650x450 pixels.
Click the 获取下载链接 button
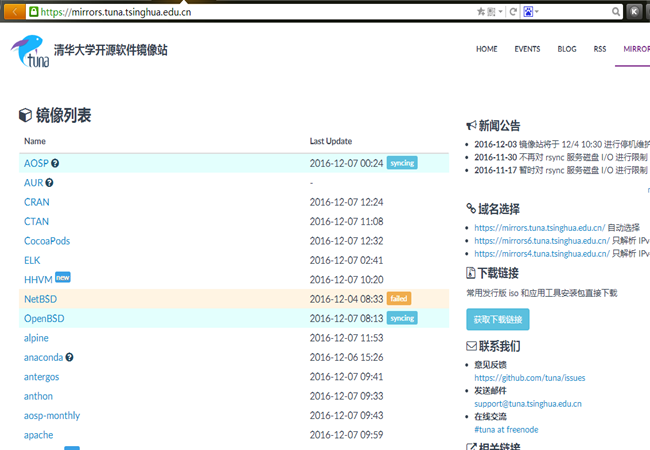click(497, 319)
